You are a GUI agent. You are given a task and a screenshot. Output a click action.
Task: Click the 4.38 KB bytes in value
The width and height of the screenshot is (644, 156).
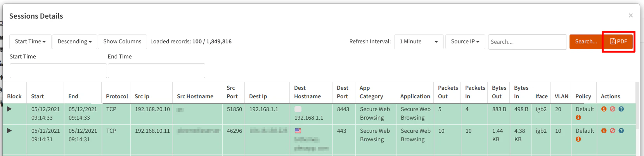[520, 135]
